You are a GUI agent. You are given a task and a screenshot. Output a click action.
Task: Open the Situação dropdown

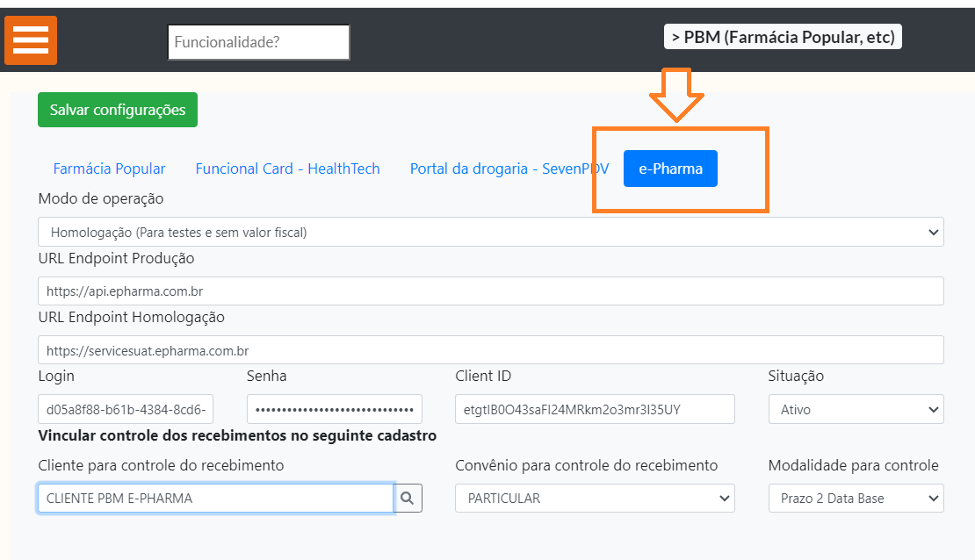pos(856,409)
